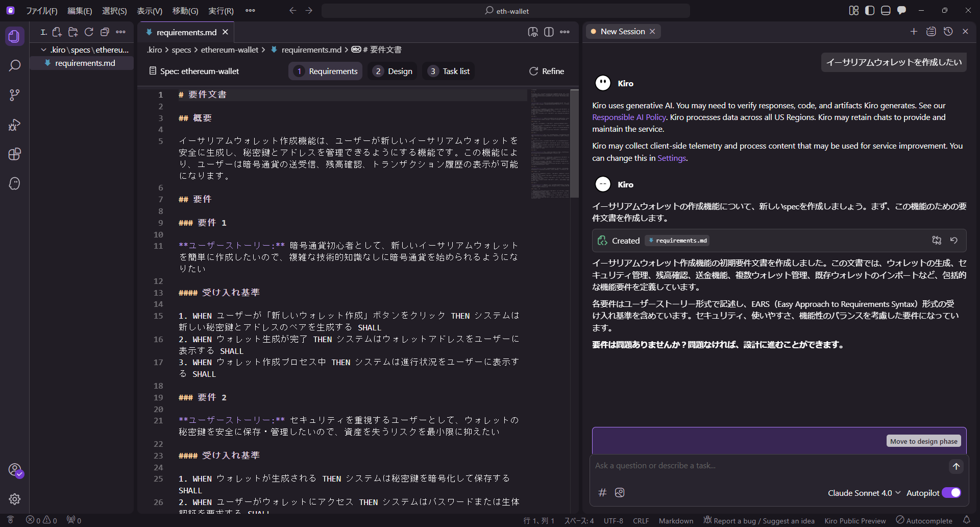Start a new chat session with plus
980x527 pixels.
[x=914, y=31]
